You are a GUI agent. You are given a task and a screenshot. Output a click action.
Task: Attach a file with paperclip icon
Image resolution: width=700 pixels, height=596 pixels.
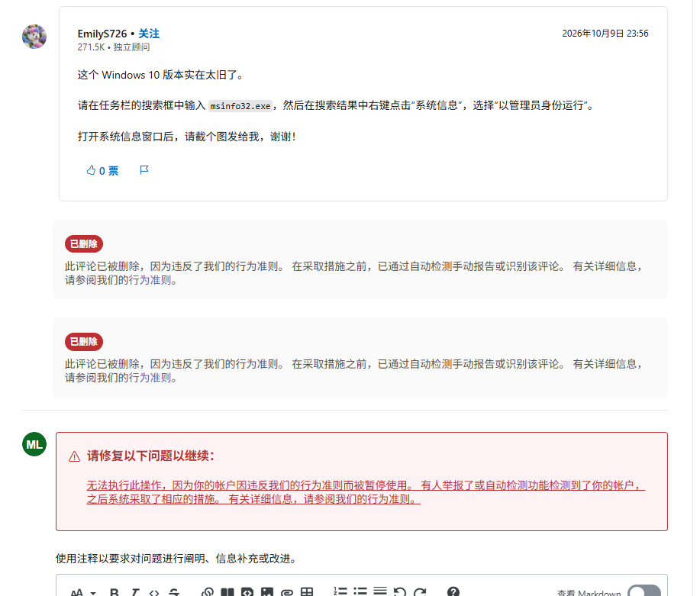287,592
